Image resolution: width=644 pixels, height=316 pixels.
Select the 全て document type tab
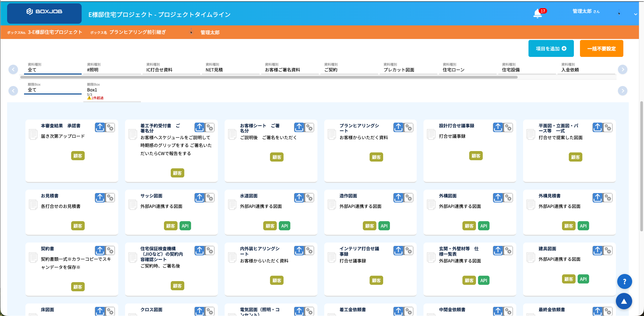click(x=53, y=68)
